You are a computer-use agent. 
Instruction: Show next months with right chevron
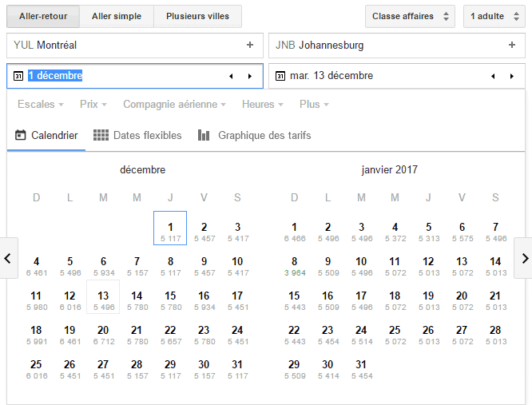pyautogui.click(x=524, y=258)
